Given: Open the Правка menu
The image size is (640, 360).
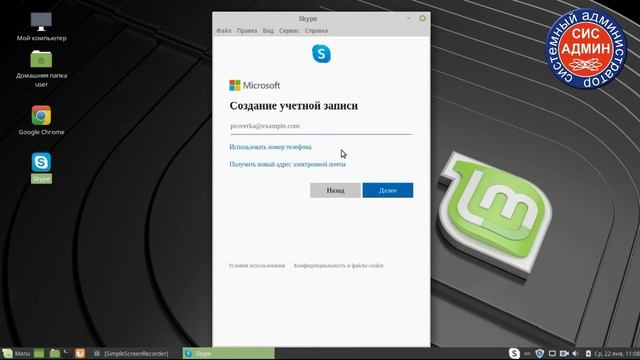Looking at the screenshot, I should coord(247,31).
